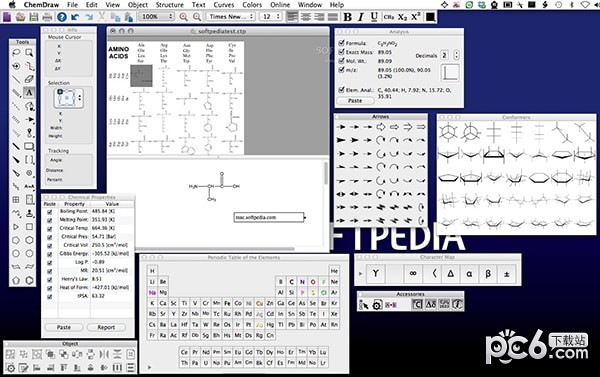Toggle the Mol. Wt. checkbox
This screenshot has width=600, height=377.
click(x=341, y=60)
